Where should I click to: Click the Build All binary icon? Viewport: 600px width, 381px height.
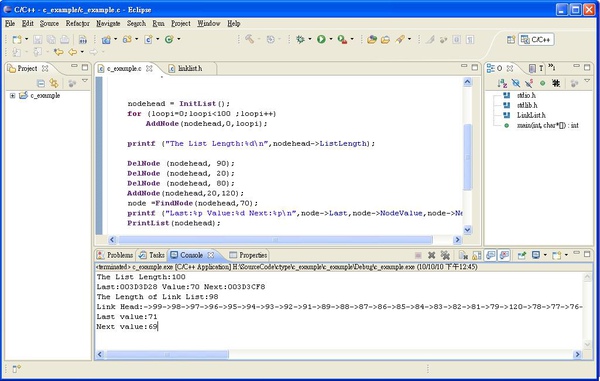tap(83, 39)
